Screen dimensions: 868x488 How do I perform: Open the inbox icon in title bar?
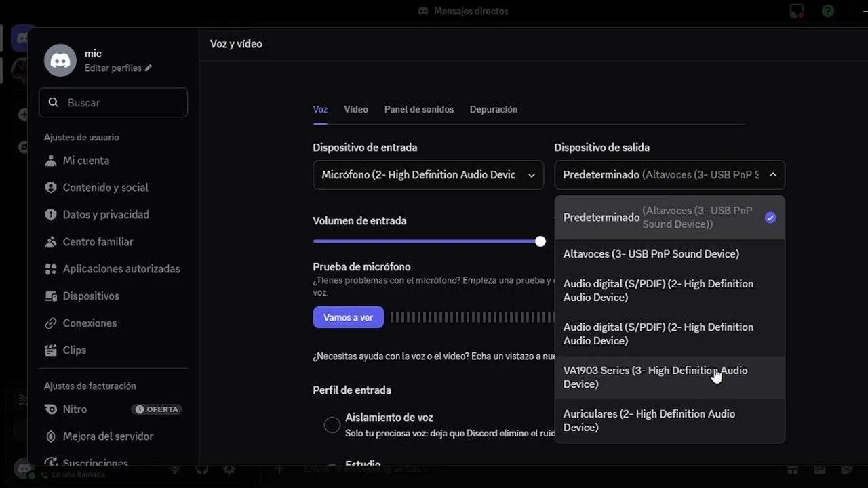[x=797, y=11]
